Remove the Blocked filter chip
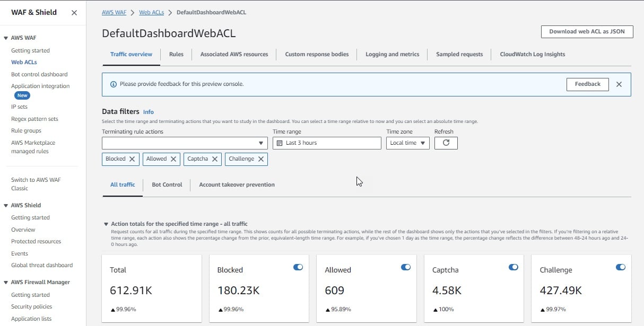The width and height of the screenshot is (644, 326). pos(132,159)
